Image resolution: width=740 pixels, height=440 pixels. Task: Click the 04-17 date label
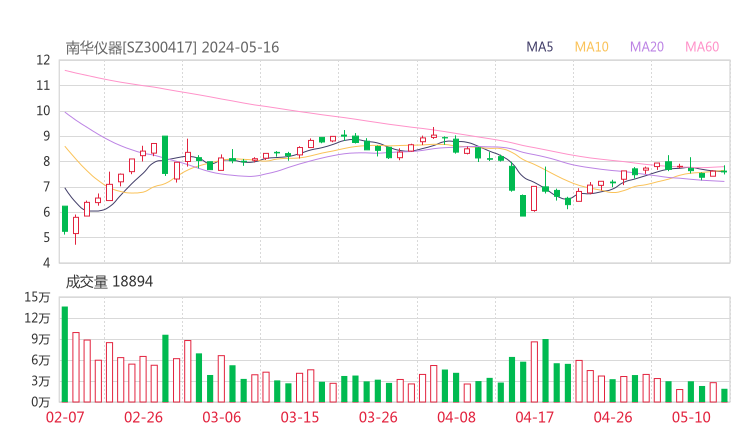[535, 417]
